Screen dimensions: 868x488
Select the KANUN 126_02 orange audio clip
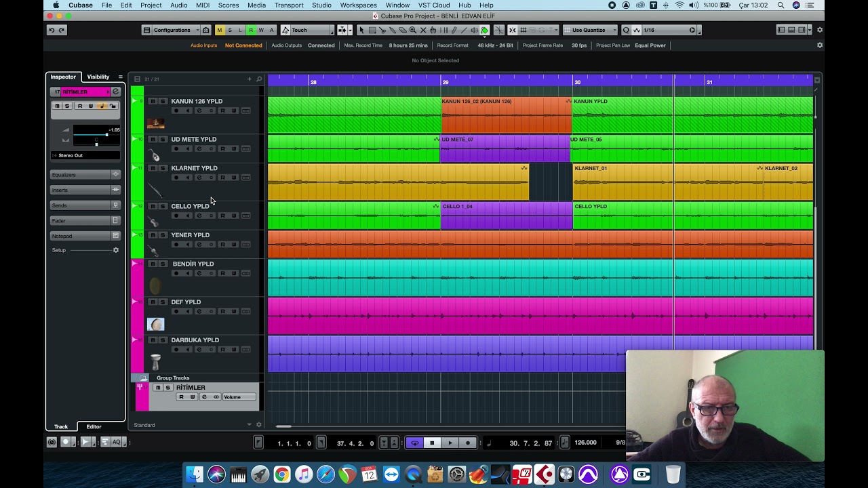[507, 115]
